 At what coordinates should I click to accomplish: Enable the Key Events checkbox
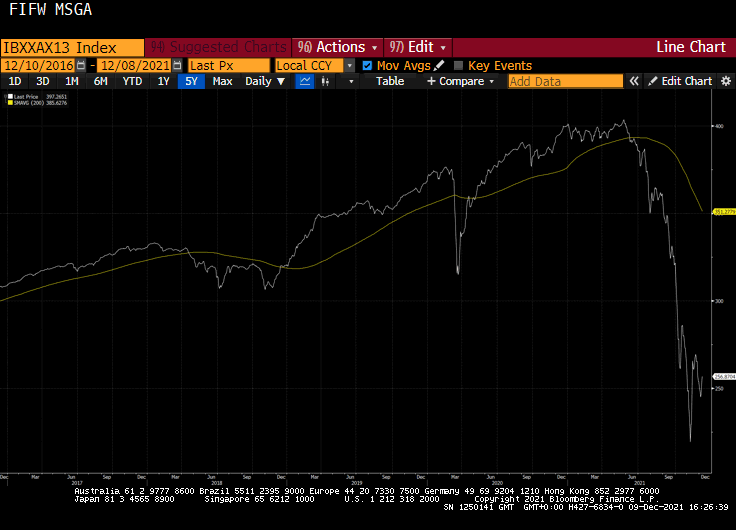(458, 66)
